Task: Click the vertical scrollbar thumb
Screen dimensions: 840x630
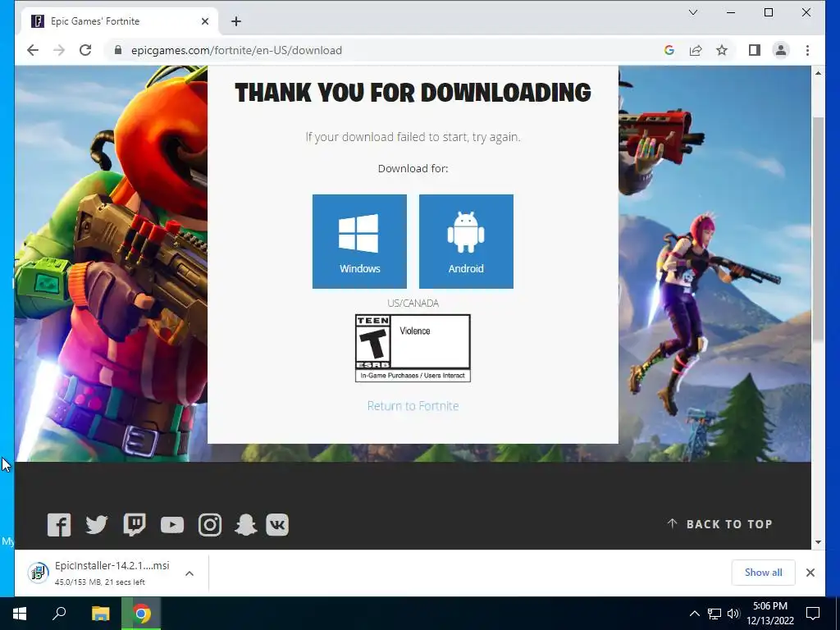Action: [818, 229]
